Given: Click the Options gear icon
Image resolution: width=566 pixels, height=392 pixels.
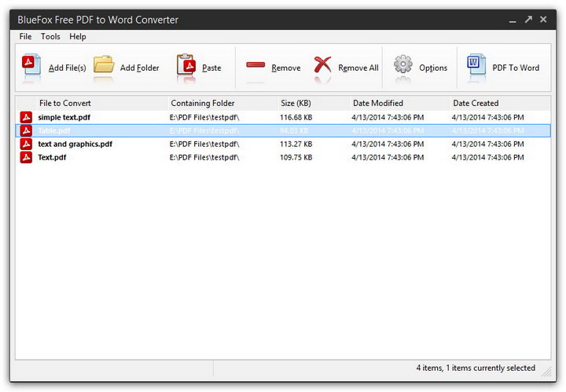Looking at the screenshot, I should pos(402,65).
